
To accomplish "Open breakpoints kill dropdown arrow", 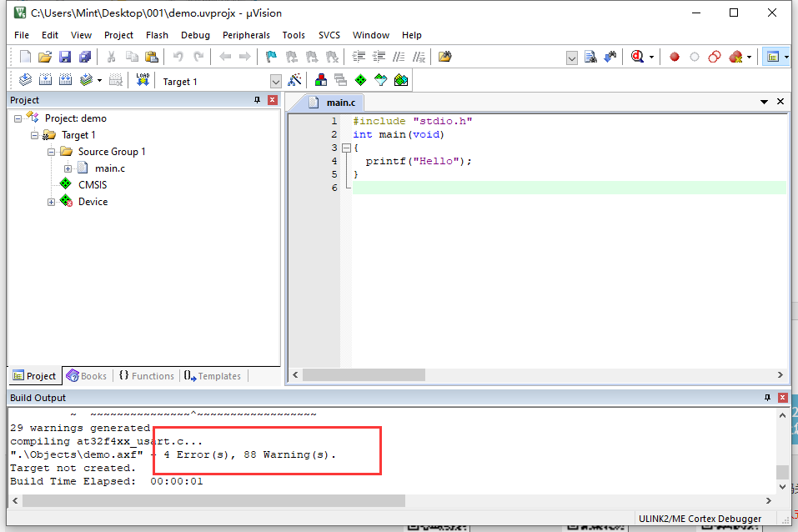I will point(749,57).
